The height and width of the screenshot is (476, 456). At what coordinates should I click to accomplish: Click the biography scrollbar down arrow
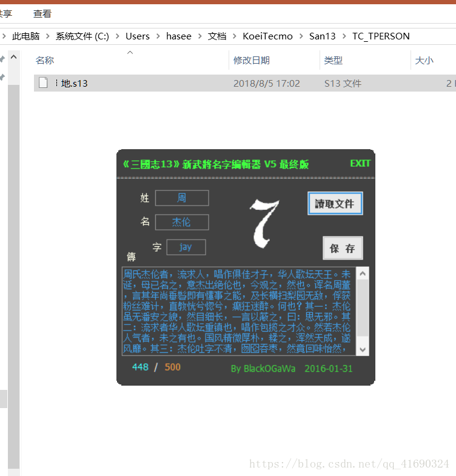pos(363,349)
